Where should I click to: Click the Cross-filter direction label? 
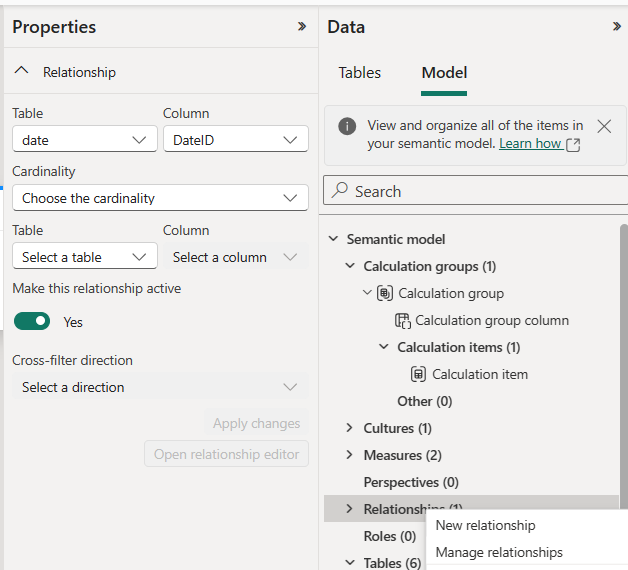tap(72, 360)
